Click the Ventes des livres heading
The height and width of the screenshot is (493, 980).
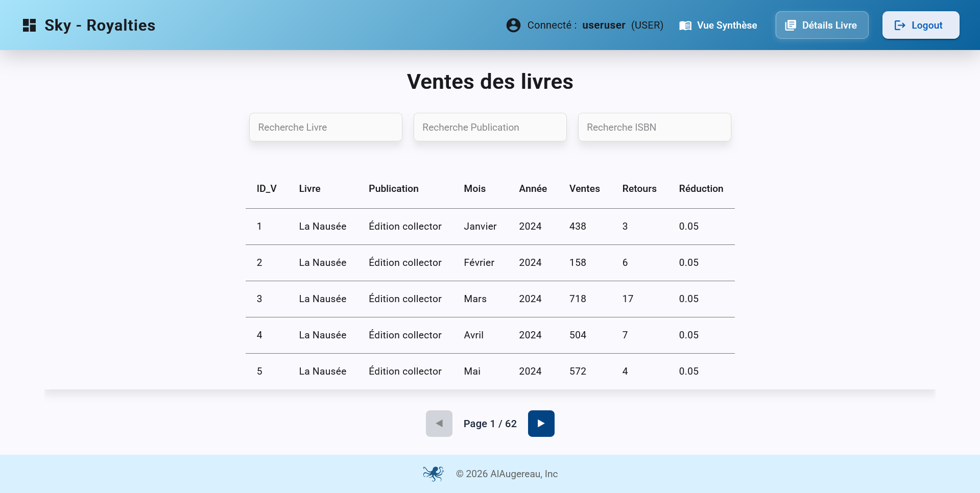(490, 82)
